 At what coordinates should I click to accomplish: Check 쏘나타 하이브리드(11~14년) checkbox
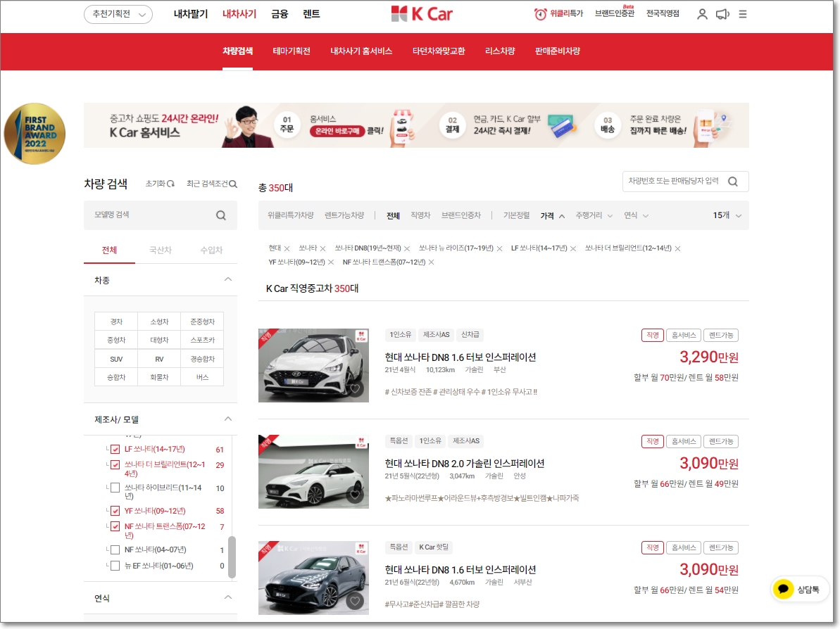(x=115, y=488)
